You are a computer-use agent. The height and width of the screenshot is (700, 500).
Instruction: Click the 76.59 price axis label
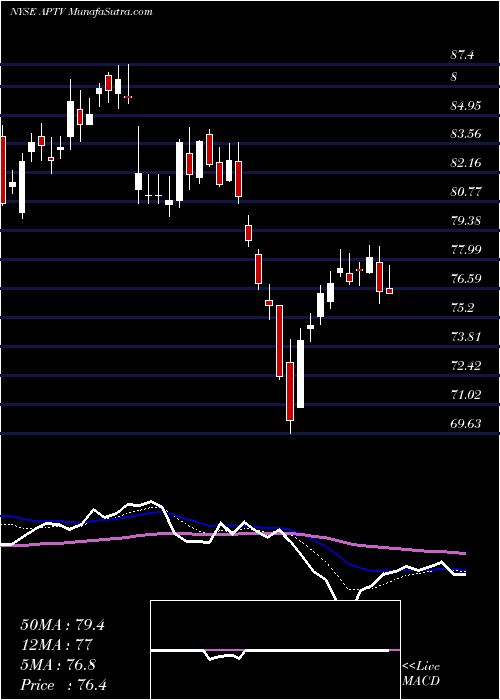[x=466, y=279]
